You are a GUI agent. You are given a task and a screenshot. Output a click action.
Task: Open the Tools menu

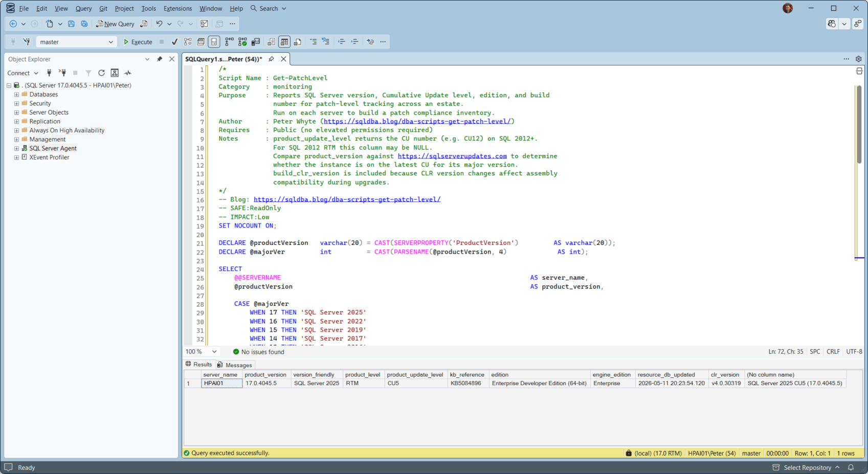click(148, 8)
